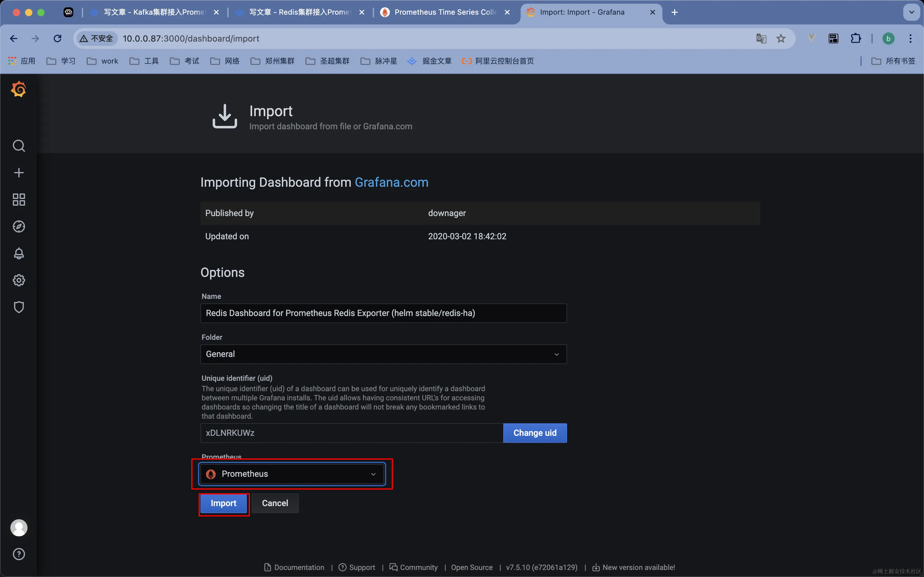The width and height of the screenshot is (924, 577).
Task: Open the Dashboards grid icon in sidebar
Action: (x=19, y=200)
